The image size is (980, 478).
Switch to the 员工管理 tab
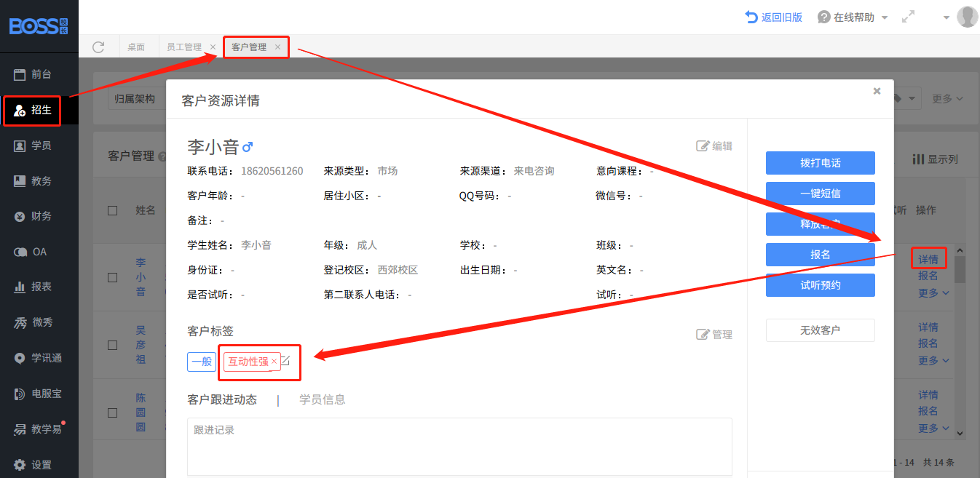pyautogui.click(x=184, y=47)
